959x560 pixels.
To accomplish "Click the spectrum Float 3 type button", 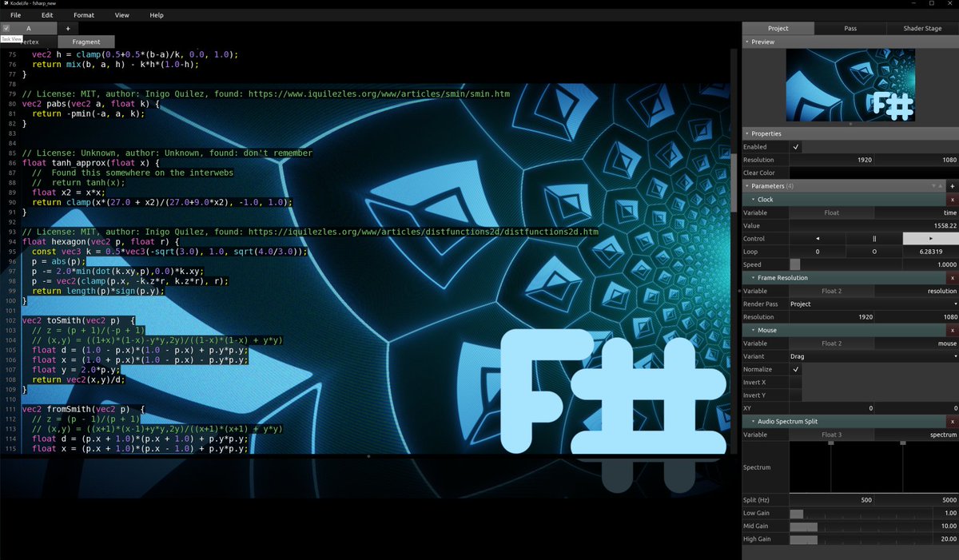I will (831, 435).
